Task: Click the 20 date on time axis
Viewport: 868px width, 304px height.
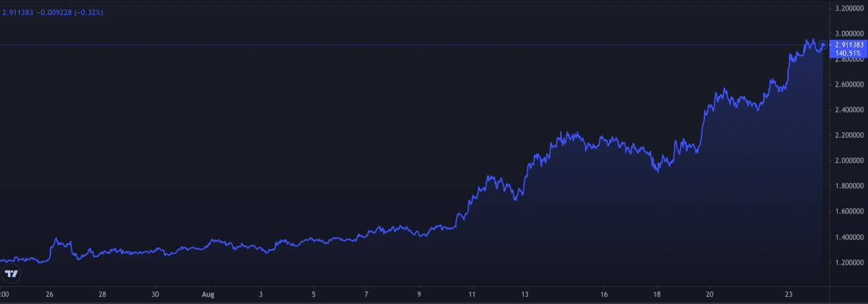Action: [x=709, y=295]
